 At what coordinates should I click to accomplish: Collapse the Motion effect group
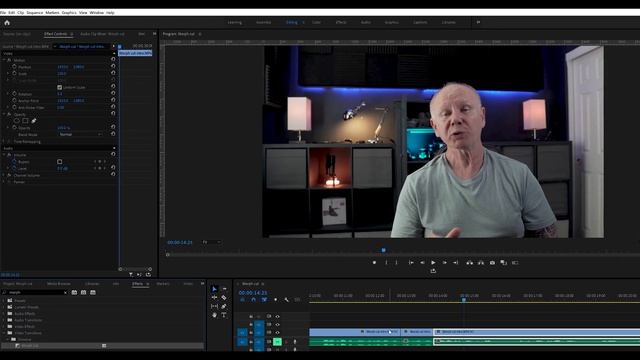point(4,60)
